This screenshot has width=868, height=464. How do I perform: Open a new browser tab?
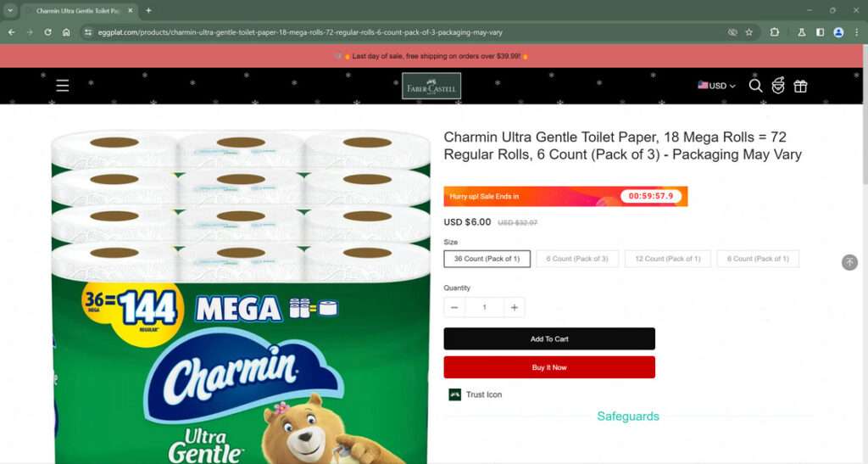click(148, 10)
